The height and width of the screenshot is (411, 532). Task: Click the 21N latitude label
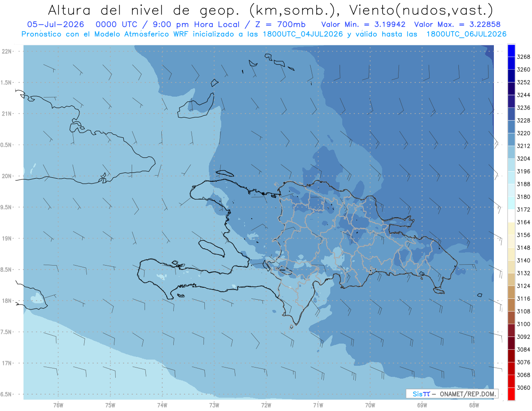[8, 114]
